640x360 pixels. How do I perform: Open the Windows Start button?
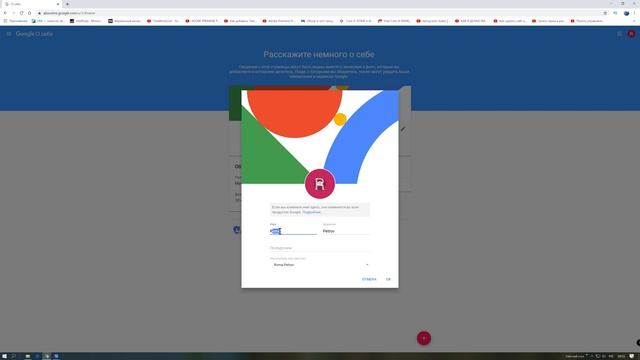(x=4, y=356)
